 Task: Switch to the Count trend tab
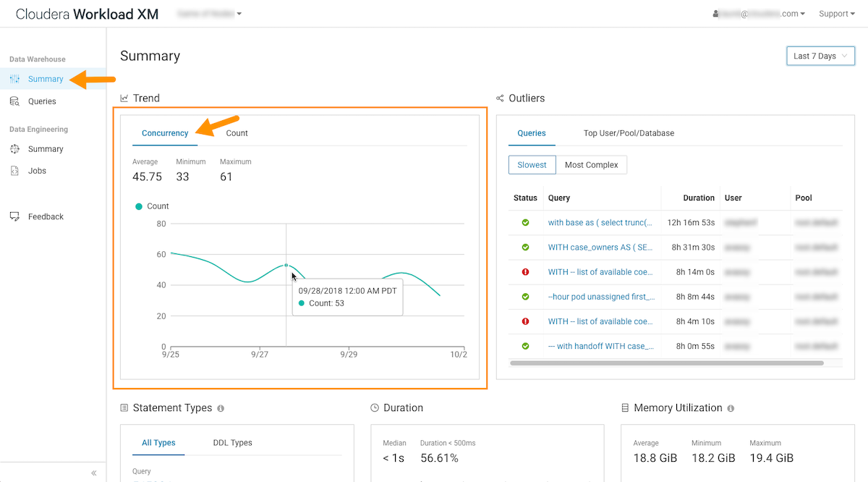pyautogui.click(x=237, y=133)
